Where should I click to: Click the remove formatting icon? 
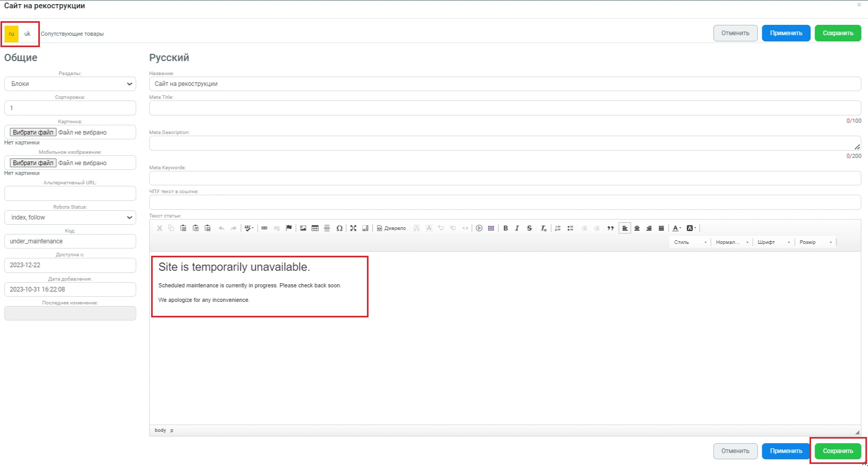pos(543,228)
